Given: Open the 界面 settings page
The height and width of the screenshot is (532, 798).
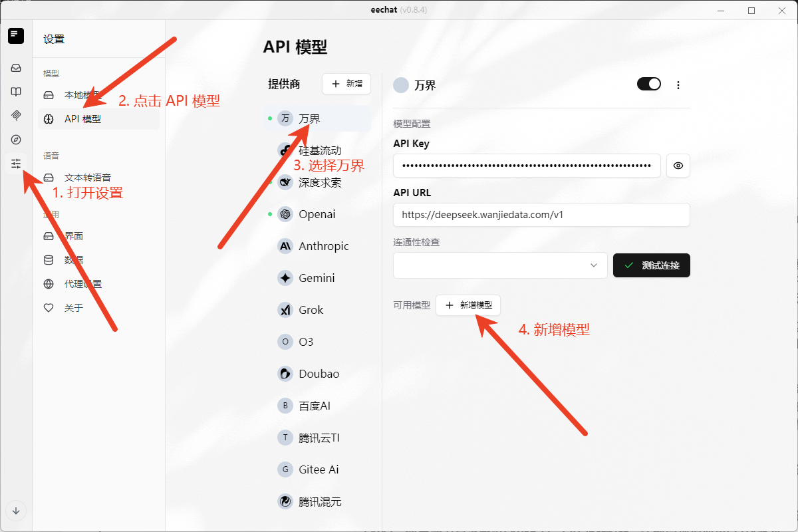Looking at the screenshot, I should tap(98, 236).
